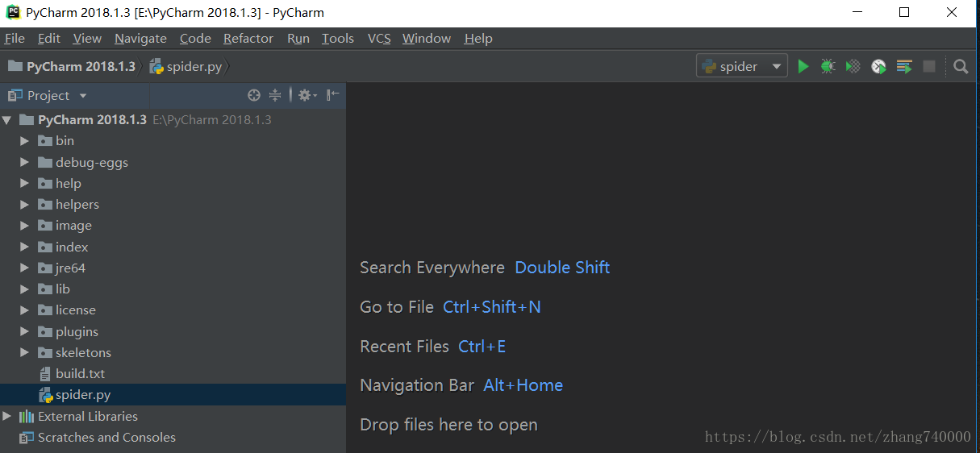Open the Window menu
980x453 pixels.
(427, 38)
